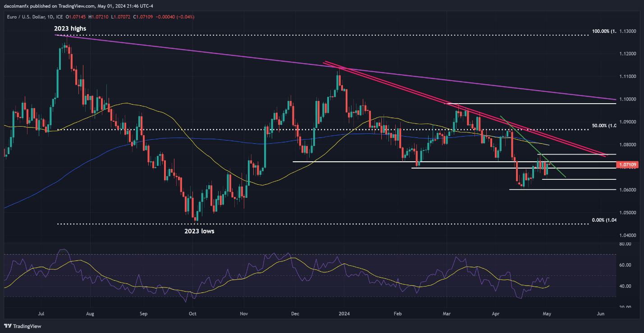
Task: Click the 1.09000 price axis label
Action: [627, 122]
